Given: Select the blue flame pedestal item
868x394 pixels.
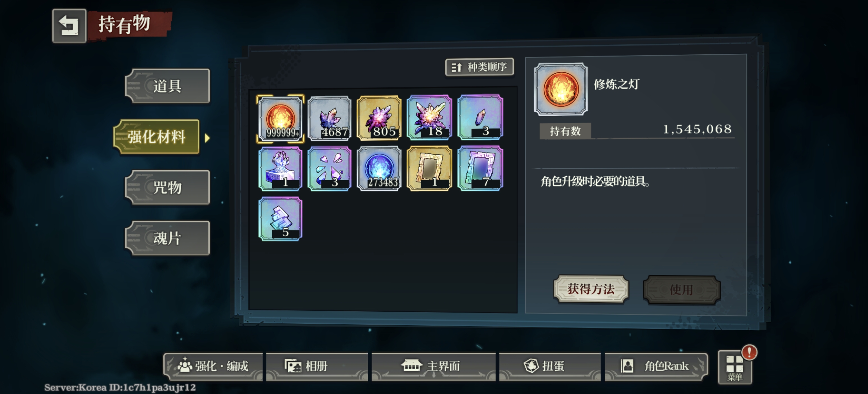Looking at the screenshot, I should coord(280,168).
